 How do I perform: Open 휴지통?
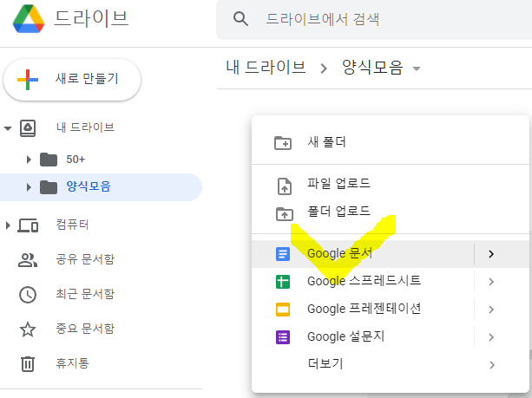tap(72, 363)
